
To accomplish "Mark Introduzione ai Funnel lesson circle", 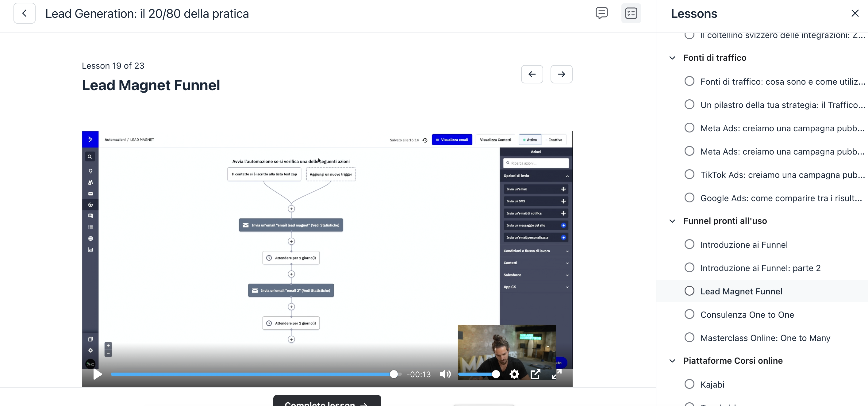I will point(689,244).
